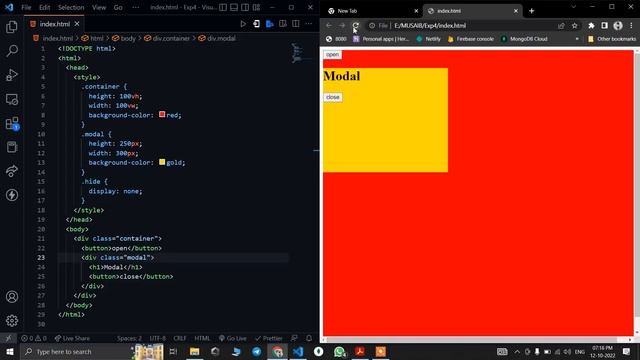Open the editor More Actions ellipsis
Image resolution: width=640 pixels, height=360 pixels.
[x=309, y=24]
